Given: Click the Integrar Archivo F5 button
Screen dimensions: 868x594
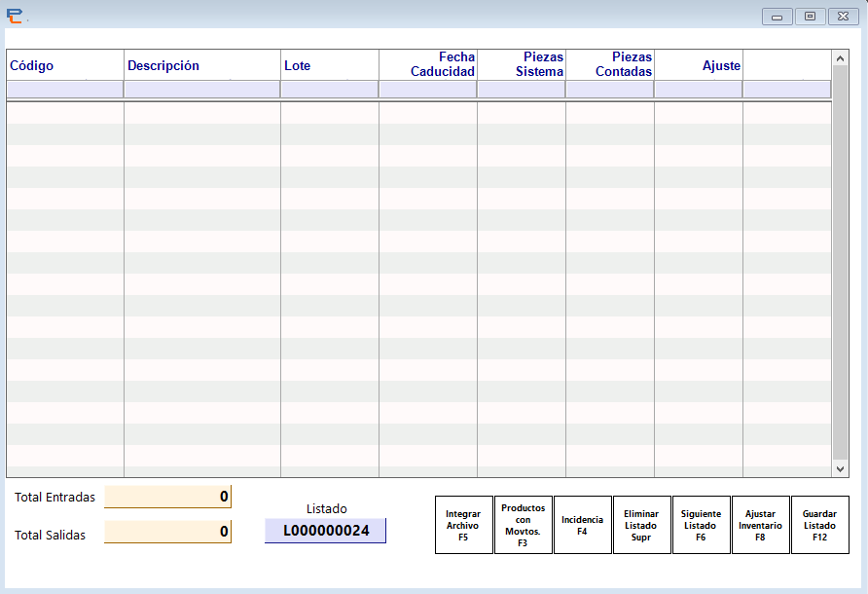Looking at the screenshot, I should click(464, 525).
